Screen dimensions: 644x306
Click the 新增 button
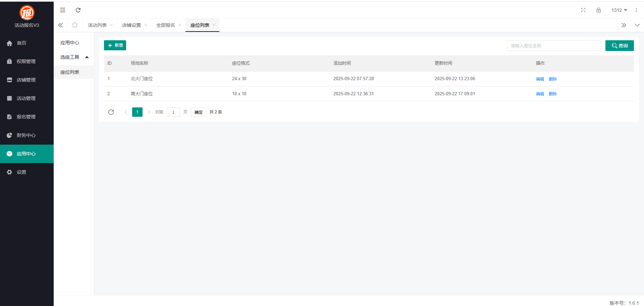point(115,45)
